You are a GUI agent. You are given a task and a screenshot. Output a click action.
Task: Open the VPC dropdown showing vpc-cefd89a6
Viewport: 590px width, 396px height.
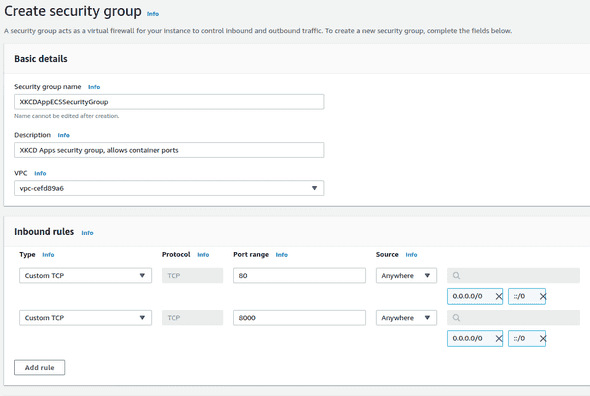(169, 188)
